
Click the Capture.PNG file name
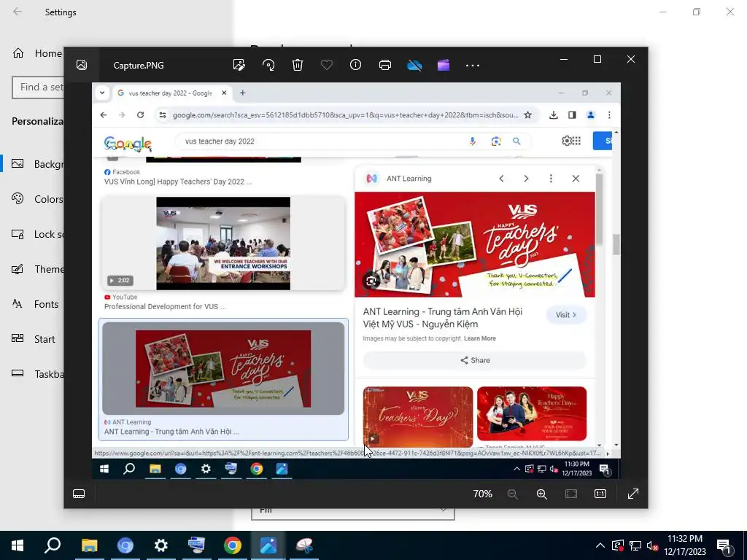click(139, 65)
